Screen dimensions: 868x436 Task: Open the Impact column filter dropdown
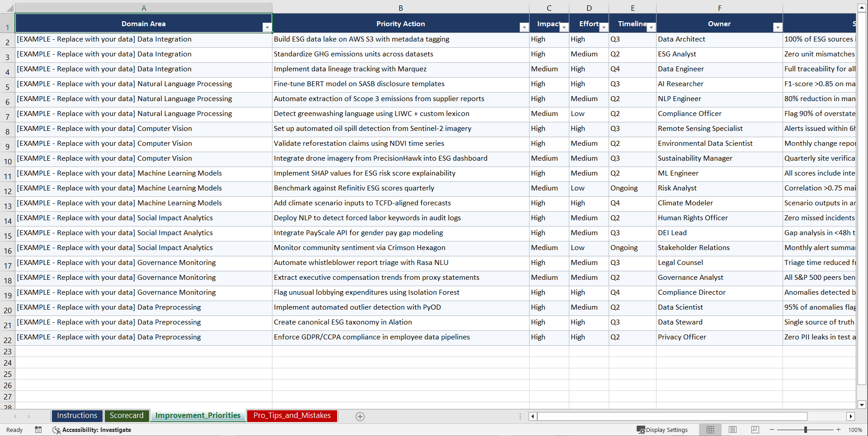click(x=564, y=28)
